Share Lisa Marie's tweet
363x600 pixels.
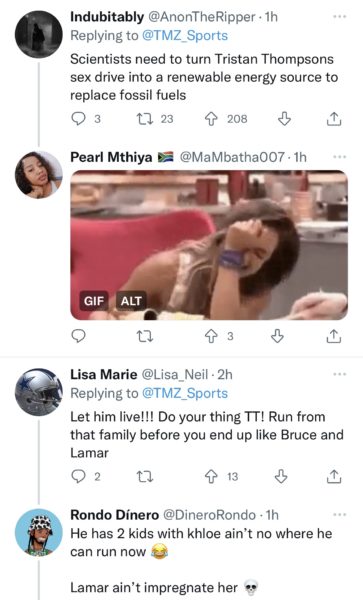coord(334,477)
